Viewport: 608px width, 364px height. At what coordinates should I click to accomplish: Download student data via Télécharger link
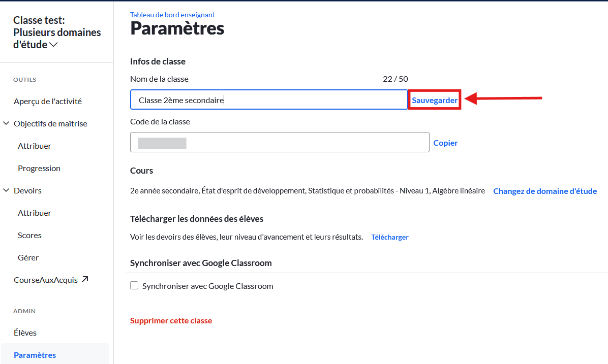[390, 237]
